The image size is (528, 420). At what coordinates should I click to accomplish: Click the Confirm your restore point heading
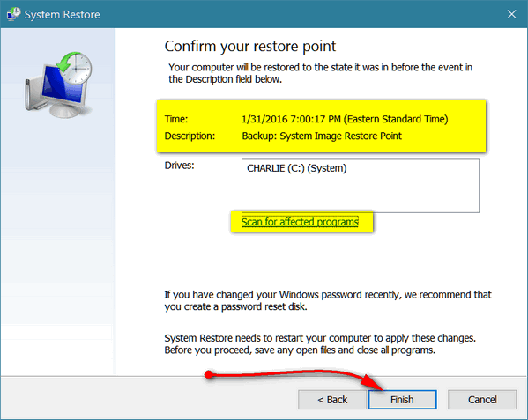click(x=249, y=46)
